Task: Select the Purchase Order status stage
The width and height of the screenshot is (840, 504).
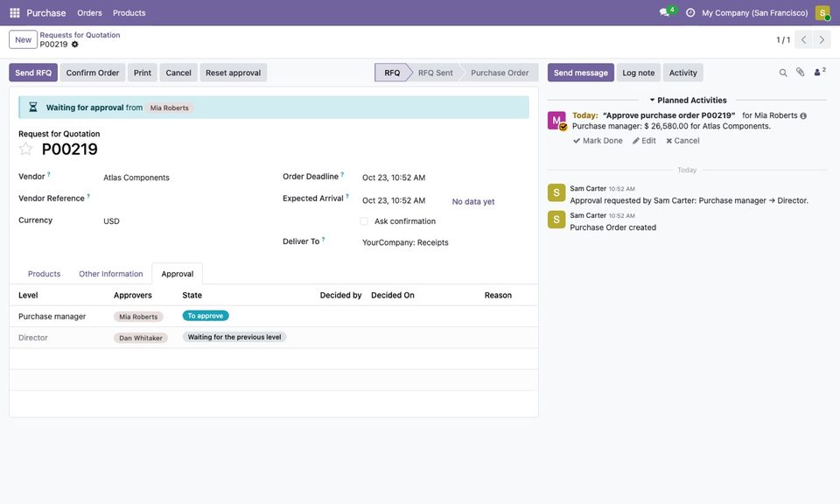Action: click(500, 73)
